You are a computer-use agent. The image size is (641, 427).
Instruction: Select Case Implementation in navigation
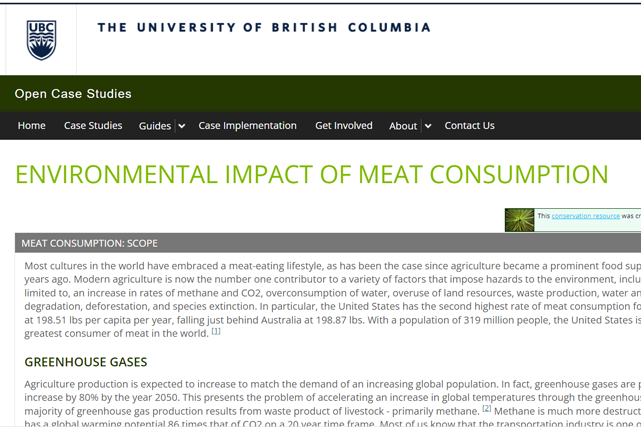[x=247, y=125]
